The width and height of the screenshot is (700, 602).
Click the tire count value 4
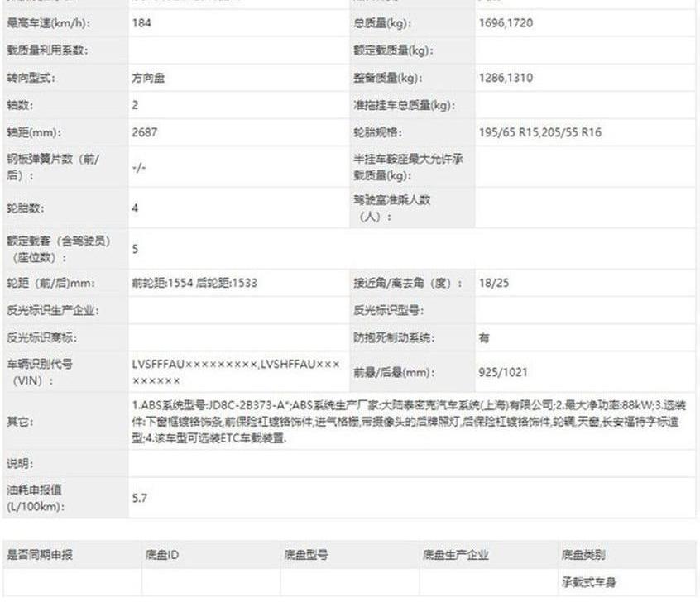coord(135,208)
